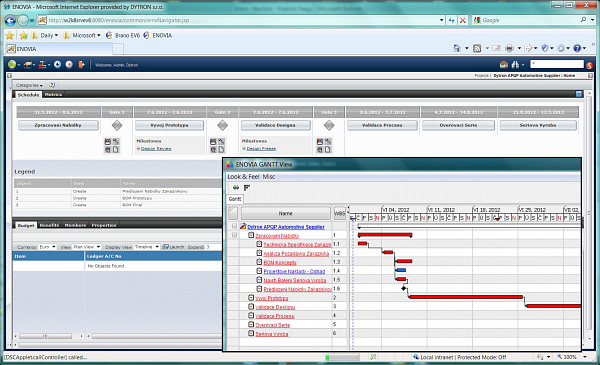Click the Name column header in Gantt
This screenshot has width=600, height=365.
[285, 213]
